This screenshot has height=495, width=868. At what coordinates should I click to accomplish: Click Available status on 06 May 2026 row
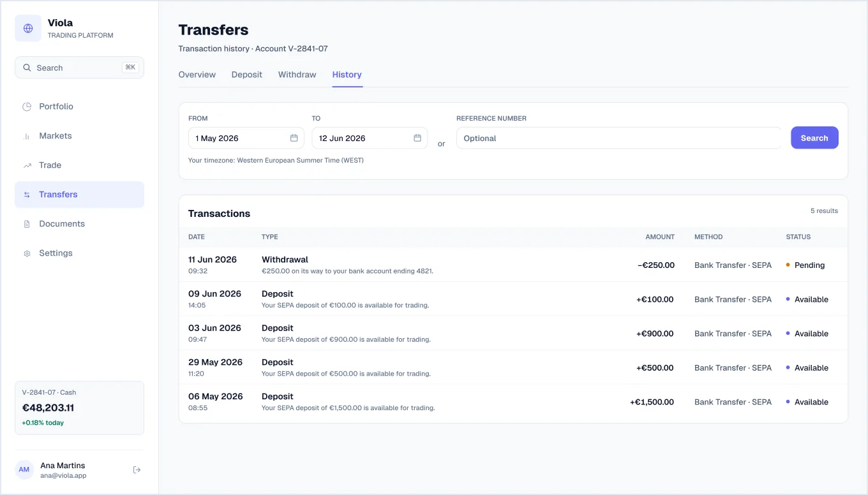(807, 402)
